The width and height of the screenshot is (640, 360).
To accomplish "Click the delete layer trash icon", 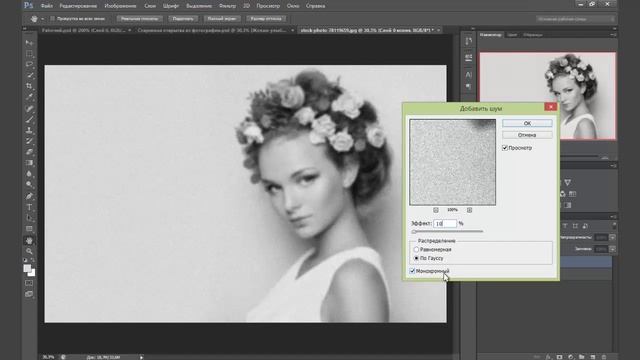I will 604,357.
